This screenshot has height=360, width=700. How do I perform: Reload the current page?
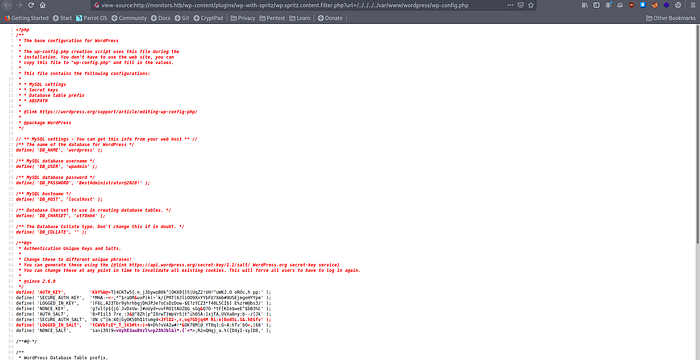point(31,5)
